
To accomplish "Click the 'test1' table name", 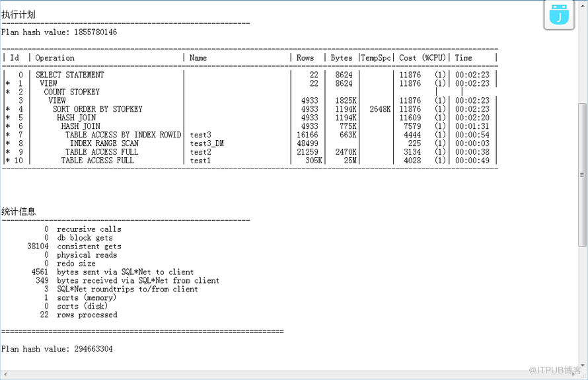I will coord(201,161).
